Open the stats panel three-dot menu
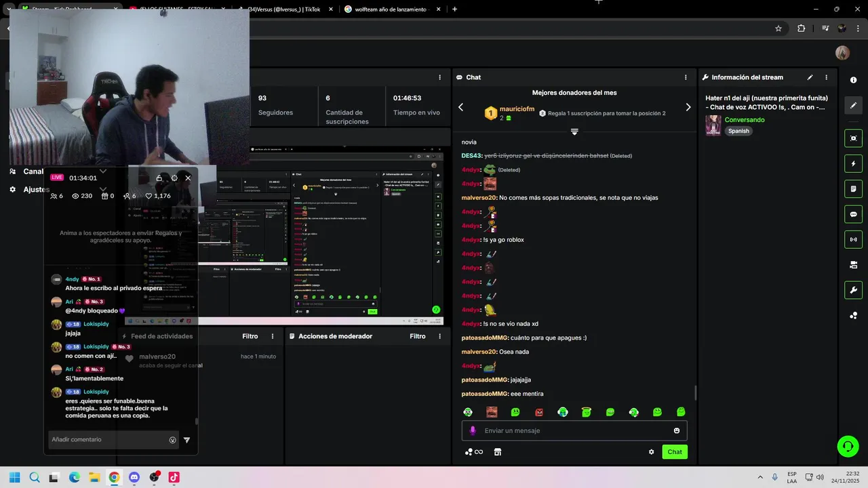868x488 pixels. pos(439,77)
